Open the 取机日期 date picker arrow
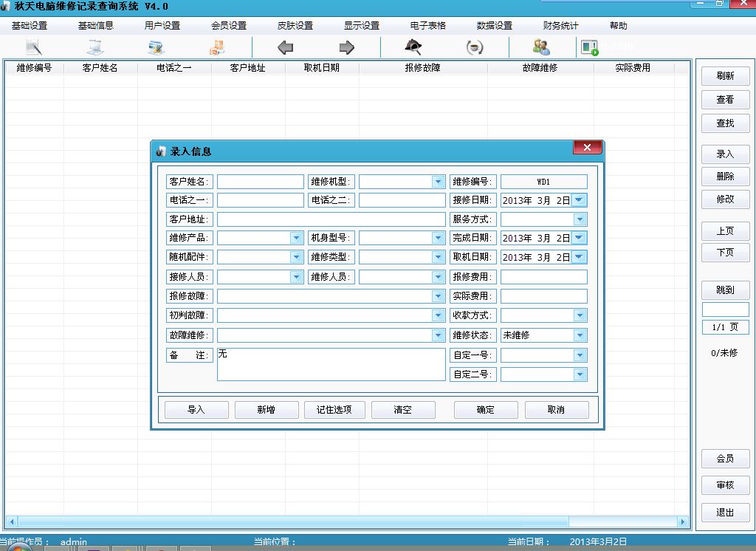 [579, 257]
